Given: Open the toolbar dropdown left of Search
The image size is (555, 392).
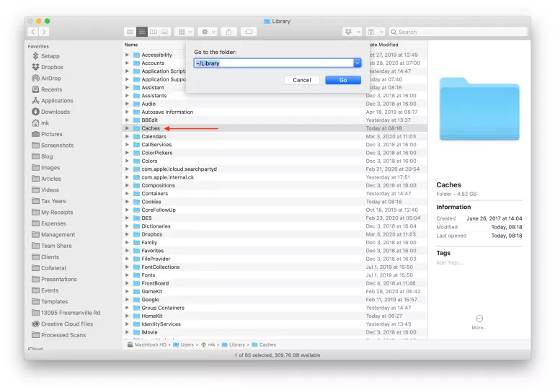Looking at the screenshot, I should point(375,32).
